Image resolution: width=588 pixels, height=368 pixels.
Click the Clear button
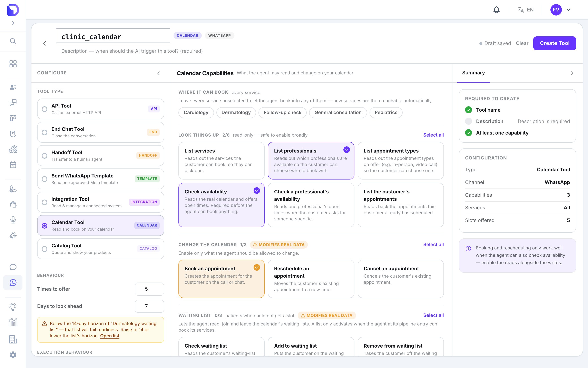click(x=522, y=43)
